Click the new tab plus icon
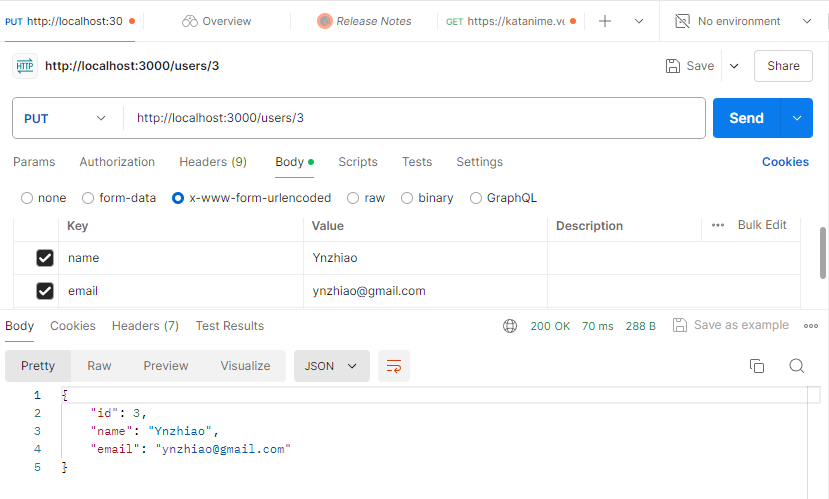 click(x=605, y=21)
